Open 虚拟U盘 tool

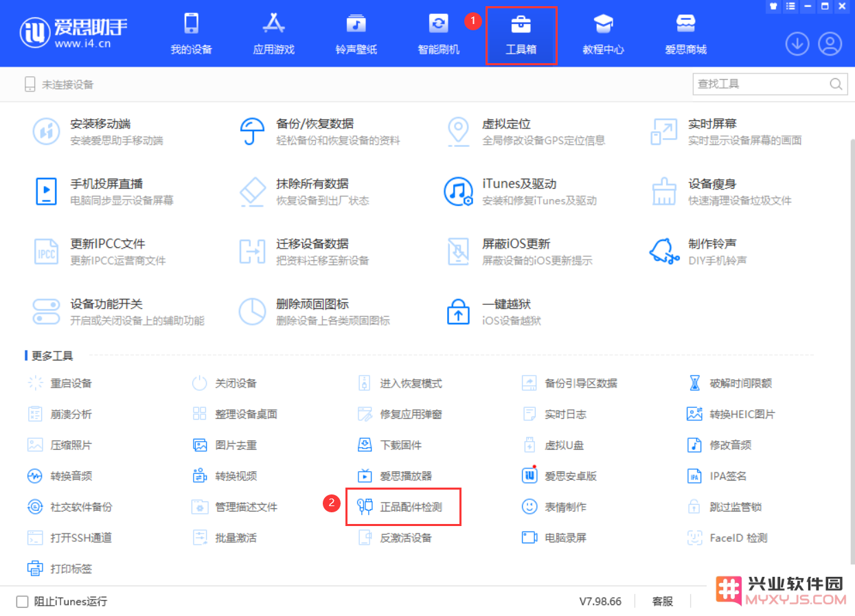(553, 445)
